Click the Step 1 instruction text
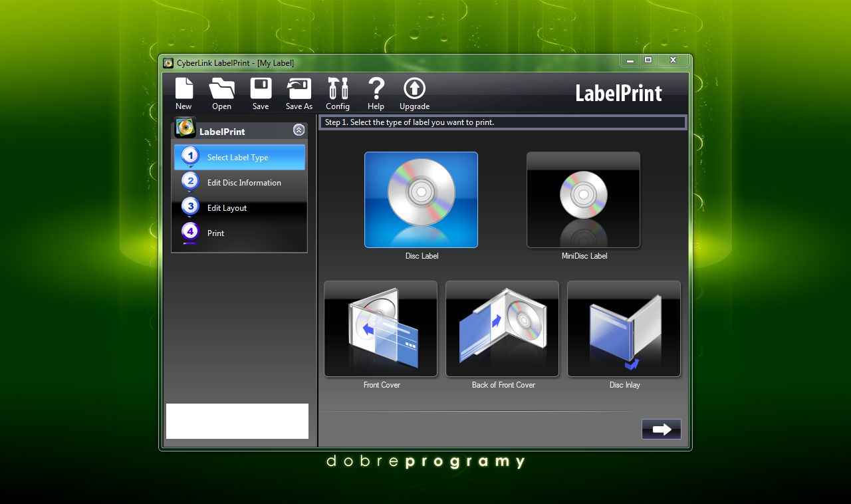851x504 pixels. [410, 122]
